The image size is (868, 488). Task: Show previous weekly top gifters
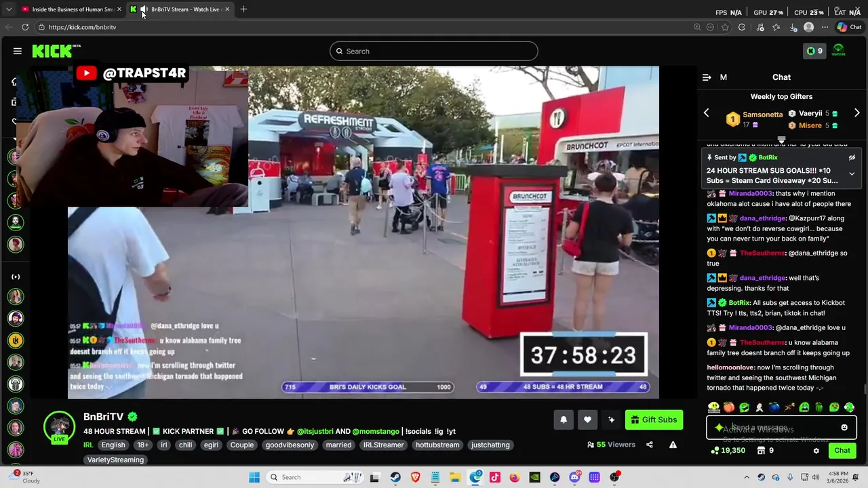point(706,113)
